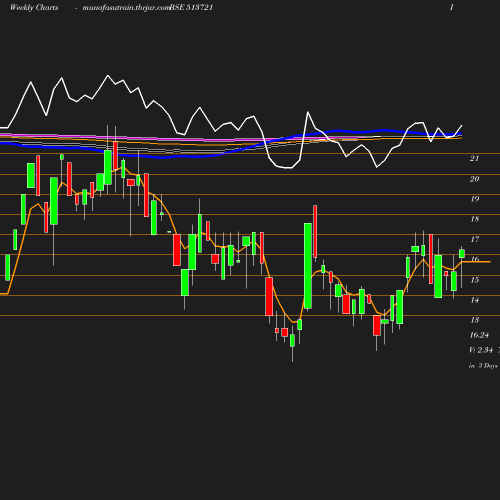500x500 pixels.
Task: Click the 'BSE 513721' symbol label
Action: [191, 8]
